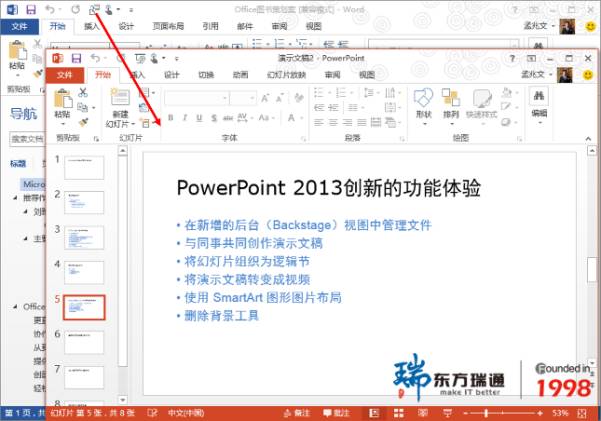Justify text in PowerPoint paragraph group
601x421 pixels.
click(x=362, y=122)
